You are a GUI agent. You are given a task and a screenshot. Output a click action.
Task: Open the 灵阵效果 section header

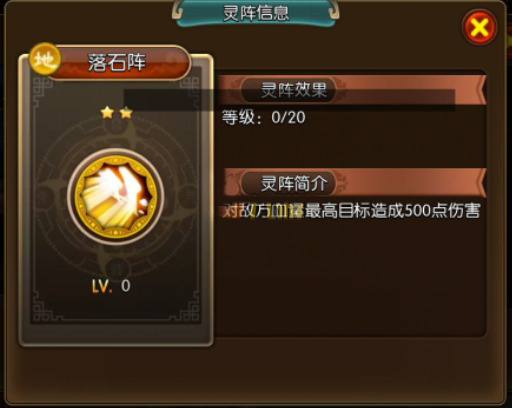pyautogui.click(x=293, y=90)
